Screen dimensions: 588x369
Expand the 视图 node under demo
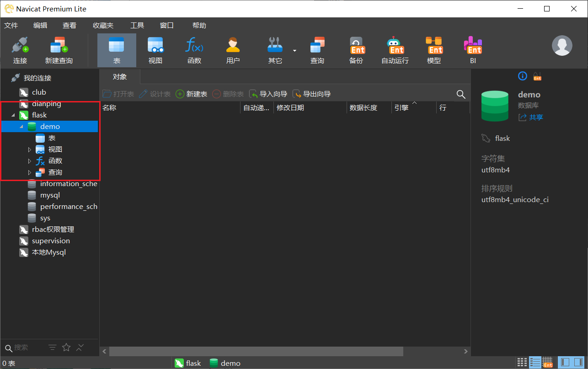coord(30,150)
